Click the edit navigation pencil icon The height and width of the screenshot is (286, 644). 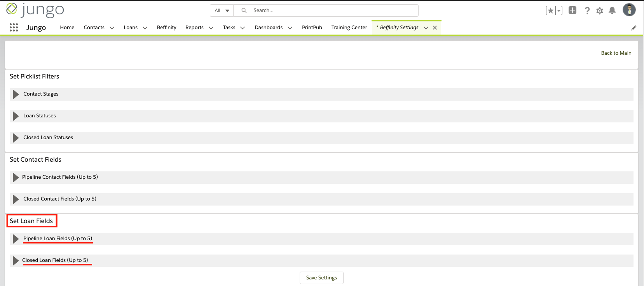point(634,28)
